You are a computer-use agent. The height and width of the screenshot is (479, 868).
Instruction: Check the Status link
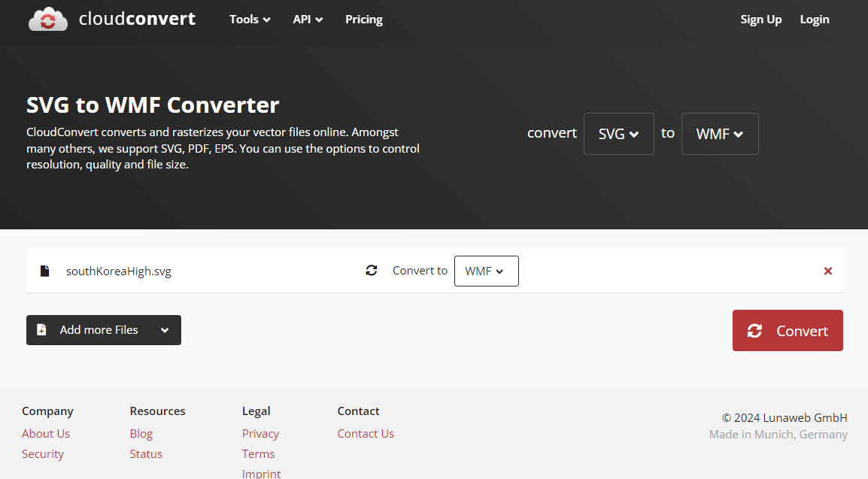coord(146,453)
